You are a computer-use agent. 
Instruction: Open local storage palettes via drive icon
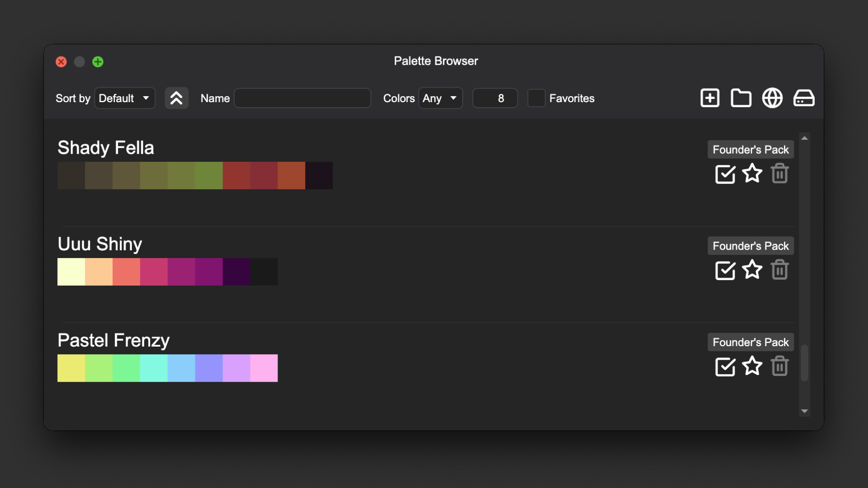pos(804,98)
